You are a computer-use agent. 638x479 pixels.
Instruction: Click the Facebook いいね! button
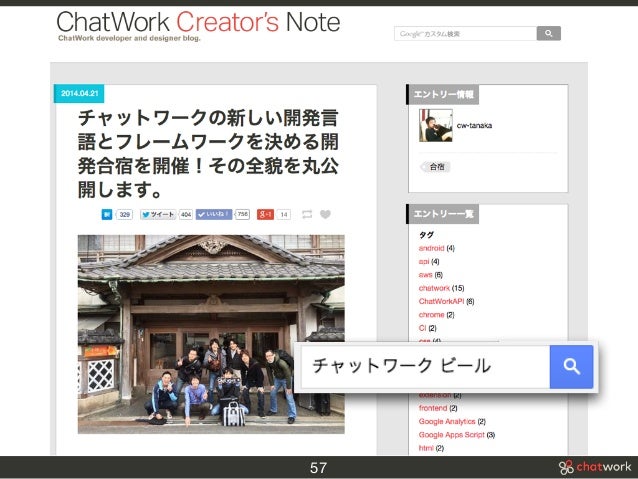point(214,214)
